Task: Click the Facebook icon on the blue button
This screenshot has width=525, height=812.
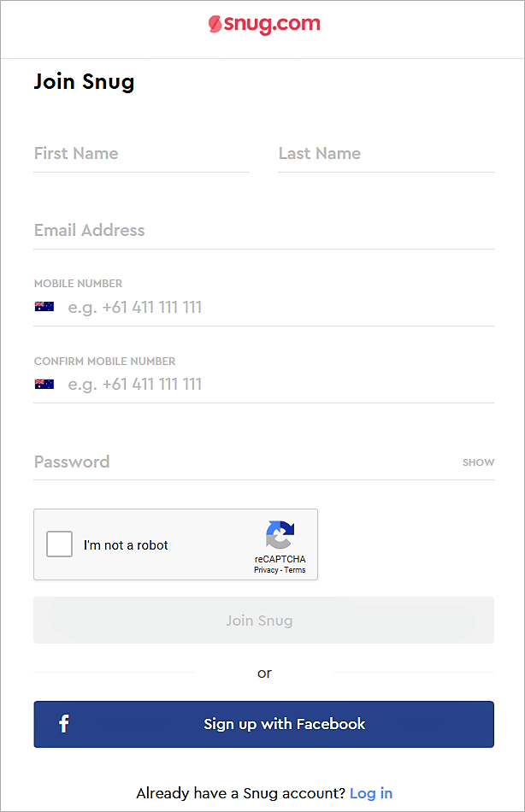Action: click(63, 723)
